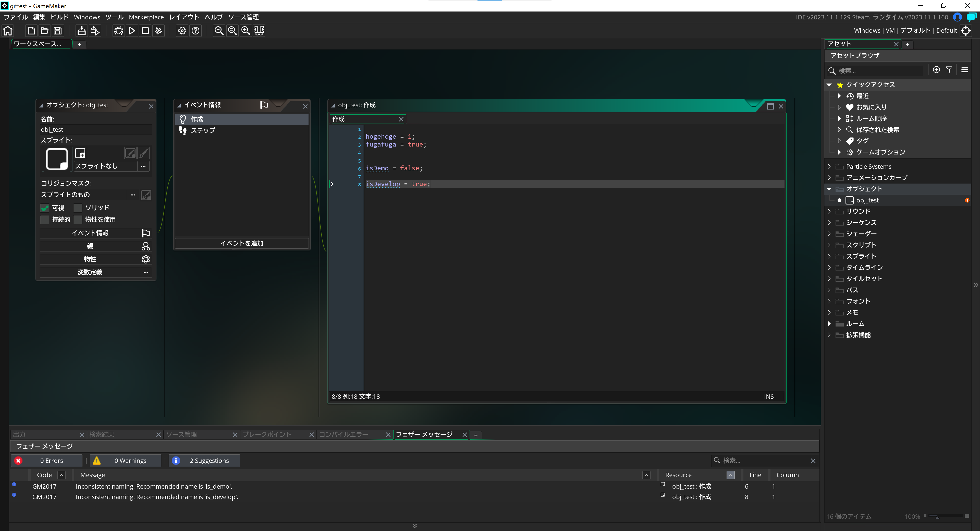
Task: Enable the 持続的 (Persistent) checkbox
Action: [x=45, y=220]
